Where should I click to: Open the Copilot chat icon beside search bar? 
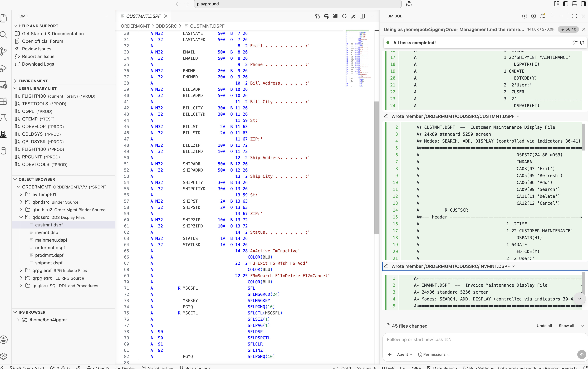[x=409, y=4]
